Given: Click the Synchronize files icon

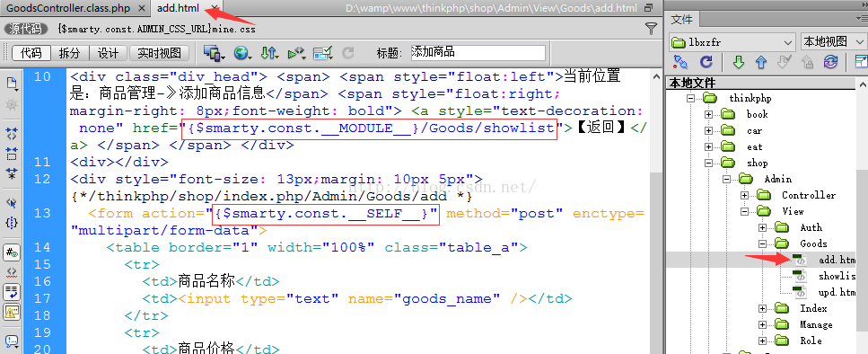Looking at the screenshot, I should tap(830, 61).
